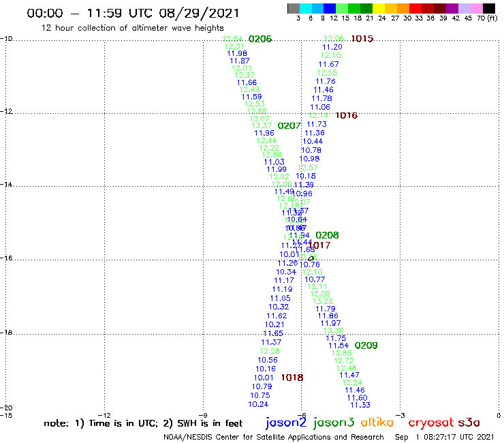Click wave height value 11.20
Viewport: 504px width, 443px height.
(332, 47)
